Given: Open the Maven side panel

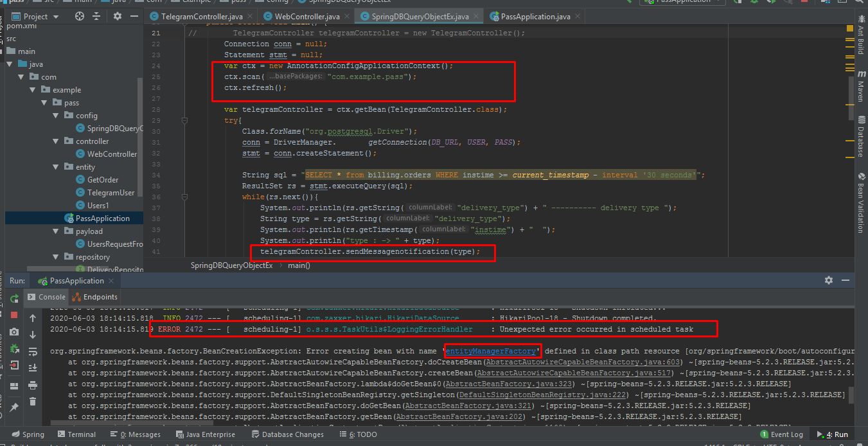Looking at the screenshot, I should click(x=860, y=87).
